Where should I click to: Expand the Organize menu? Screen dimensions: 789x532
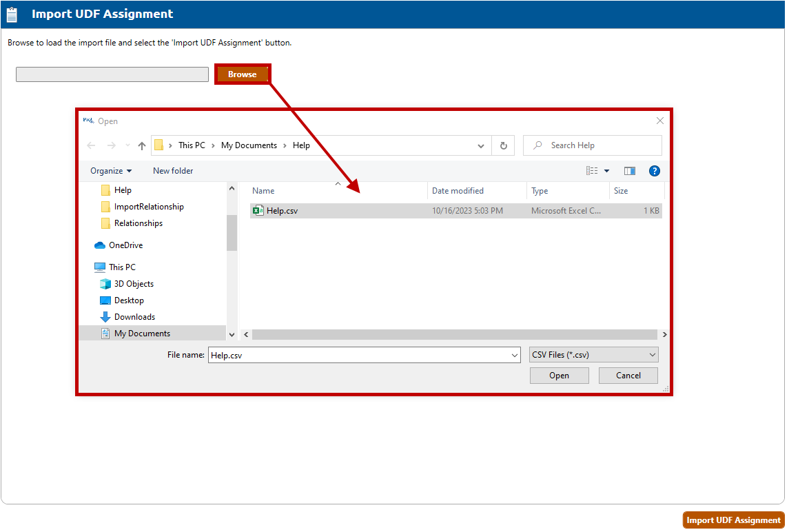point(110,171)
